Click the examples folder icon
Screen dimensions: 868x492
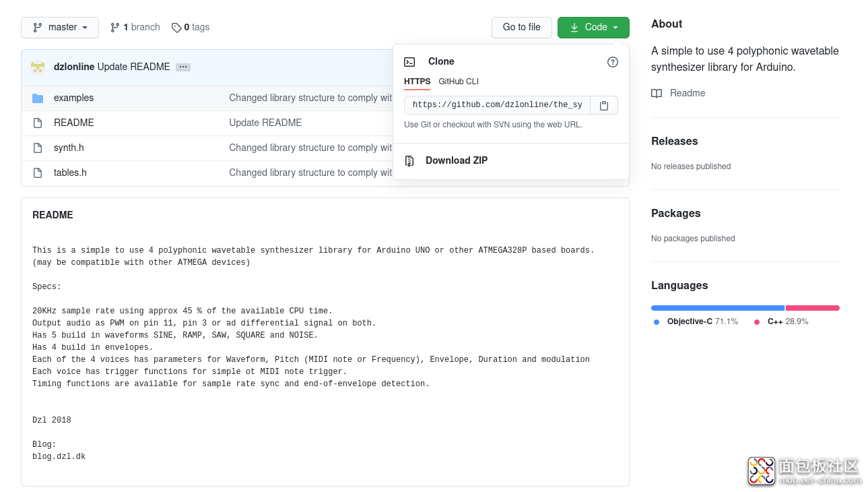coord(38,98)
